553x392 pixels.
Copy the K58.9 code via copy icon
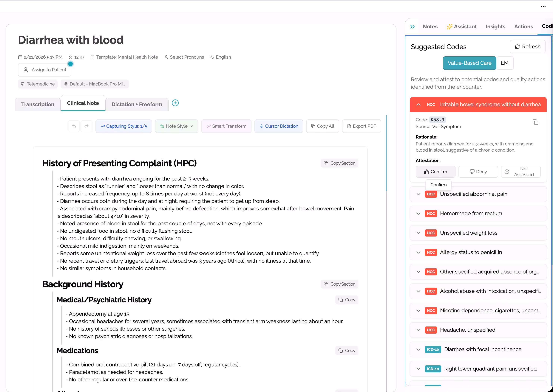pyautogui.click(x=535, y=122)
